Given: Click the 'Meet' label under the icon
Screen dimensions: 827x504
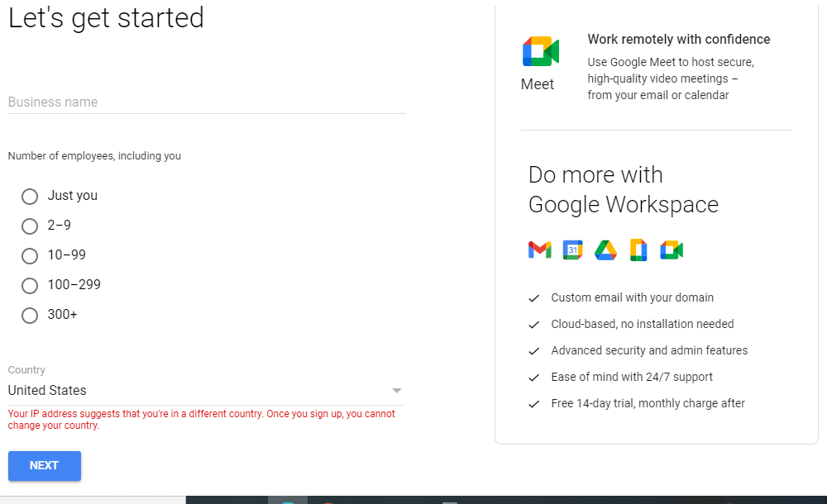Looking at the screenshot, I should [538, 84].
